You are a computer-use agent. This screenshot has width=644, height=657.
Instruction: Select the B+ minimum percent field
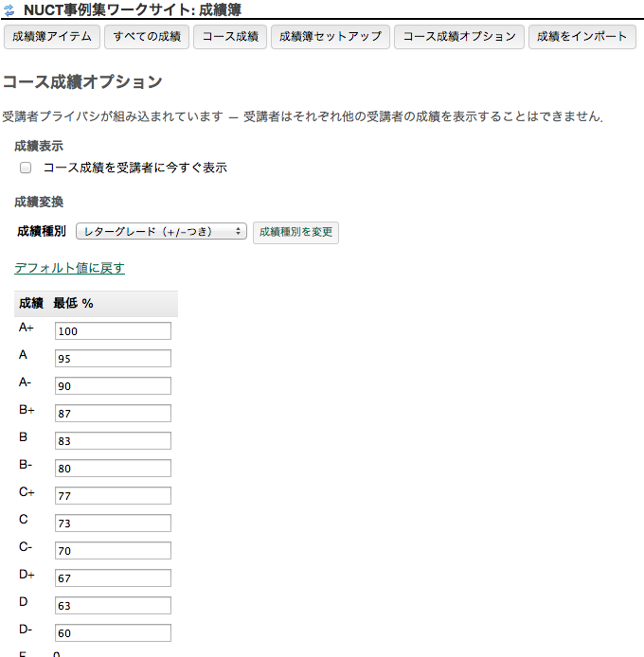(x=113, y=414)
